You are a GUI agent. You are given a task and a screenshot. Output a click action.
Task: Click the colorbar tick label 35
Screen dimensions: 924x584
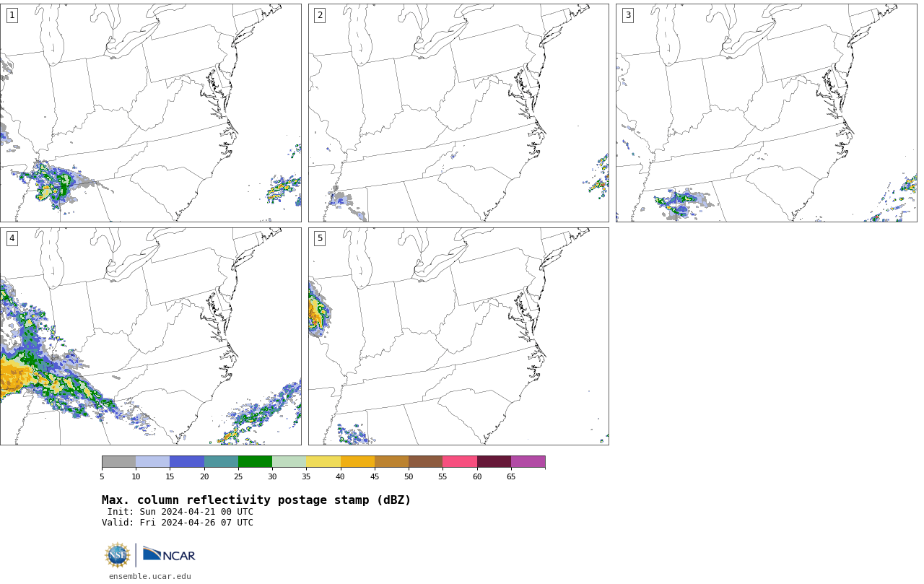point(306,476)
